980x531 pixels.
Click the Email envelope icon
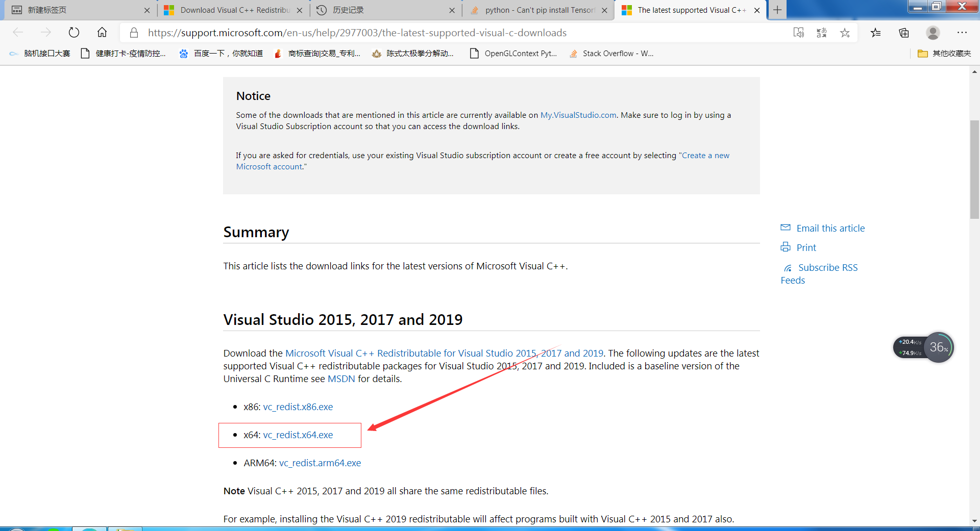[x=786, y=227]
